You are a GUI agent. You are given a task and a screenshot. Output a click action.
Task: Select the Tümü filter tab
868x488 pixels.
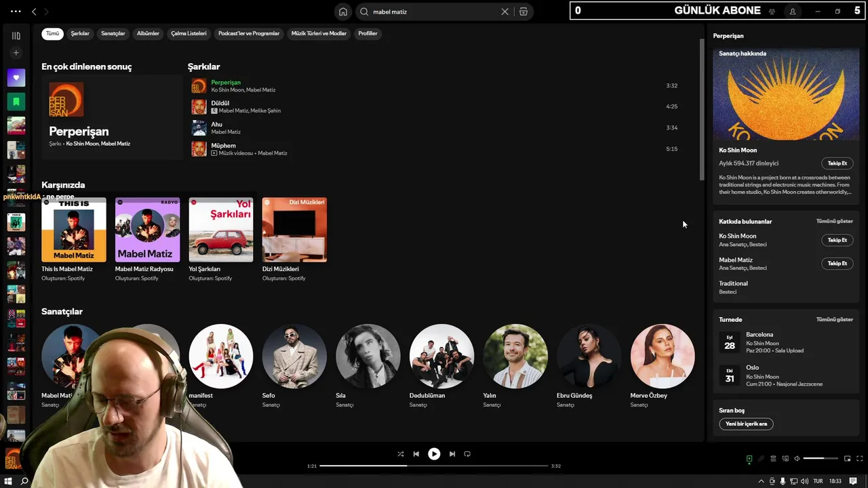(52, 33)
